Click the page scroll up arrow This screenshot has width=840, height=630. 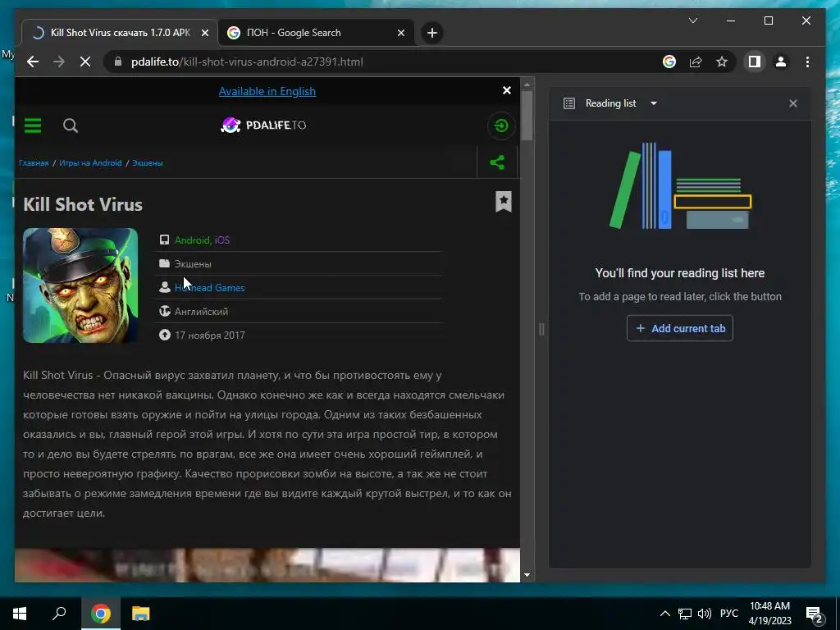[527, 84]
